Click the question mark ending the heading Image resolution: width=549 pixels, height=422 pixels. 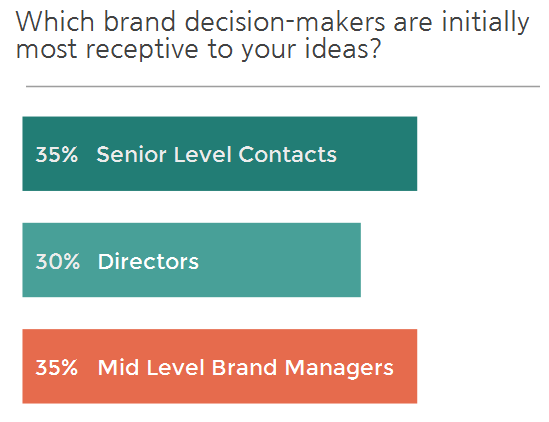(375, 48)
